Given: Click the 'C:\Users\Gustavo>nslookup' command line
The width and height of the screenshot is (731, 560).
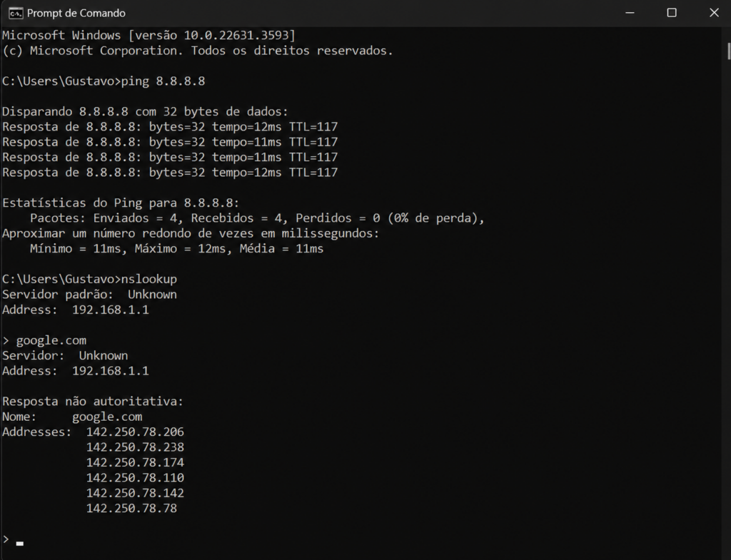Looking at the screenshot, I should point(89,279).
